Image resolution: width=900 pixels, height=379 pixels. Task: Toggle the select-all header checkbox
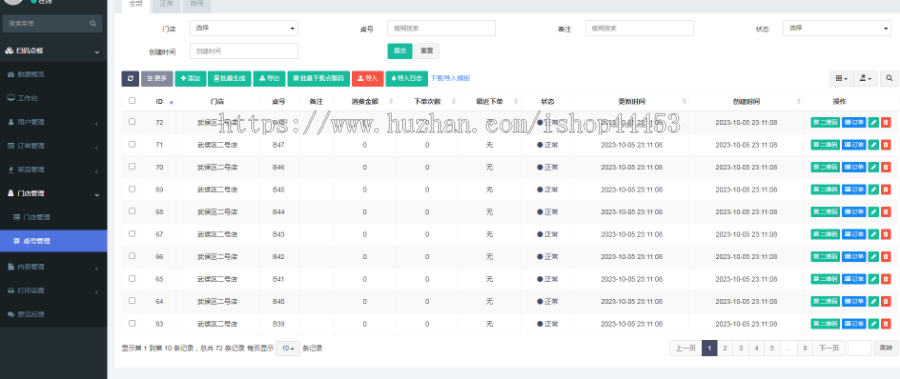(x=132, y=100)
